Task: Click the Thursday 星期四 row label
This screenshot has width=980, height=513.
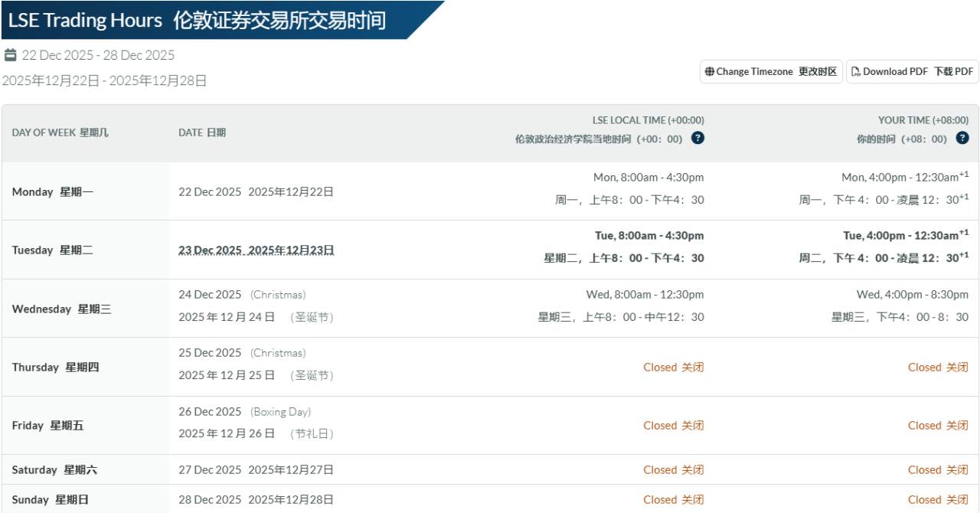Action: pos(55,368)
